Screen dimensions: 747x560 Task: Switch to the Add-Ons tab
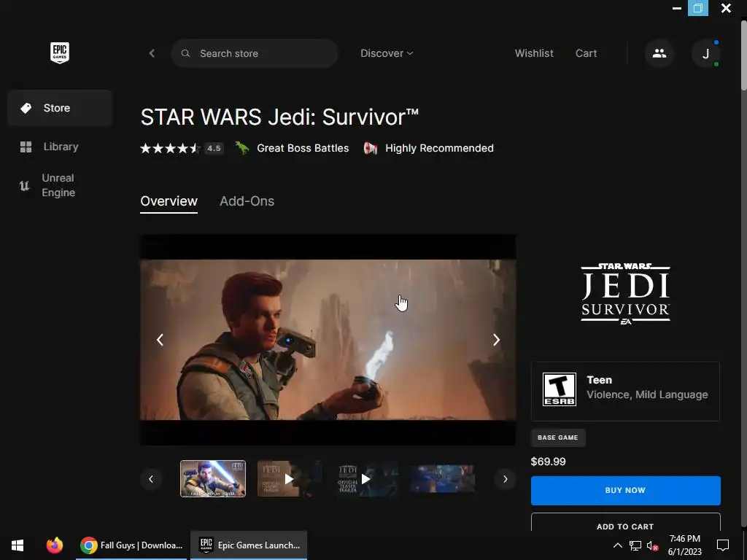(x=247, y=201)
